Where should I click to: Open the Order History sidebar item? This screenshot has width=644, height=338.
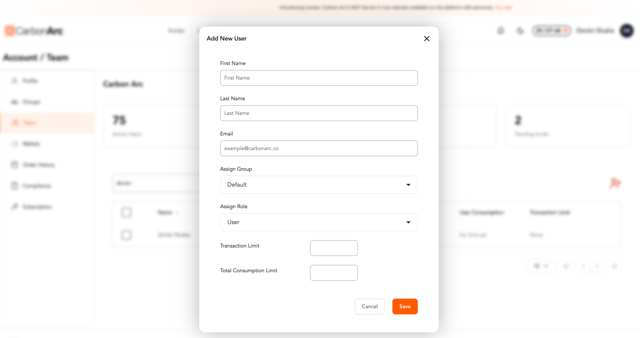pyautogui.click(x=39, y=165)
